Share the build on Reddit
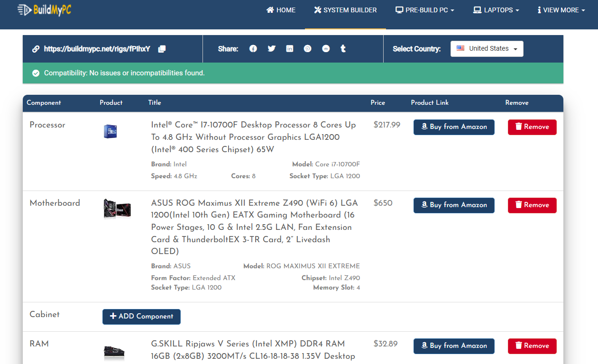This screenshot has height=364, width=598. (326, 48)
